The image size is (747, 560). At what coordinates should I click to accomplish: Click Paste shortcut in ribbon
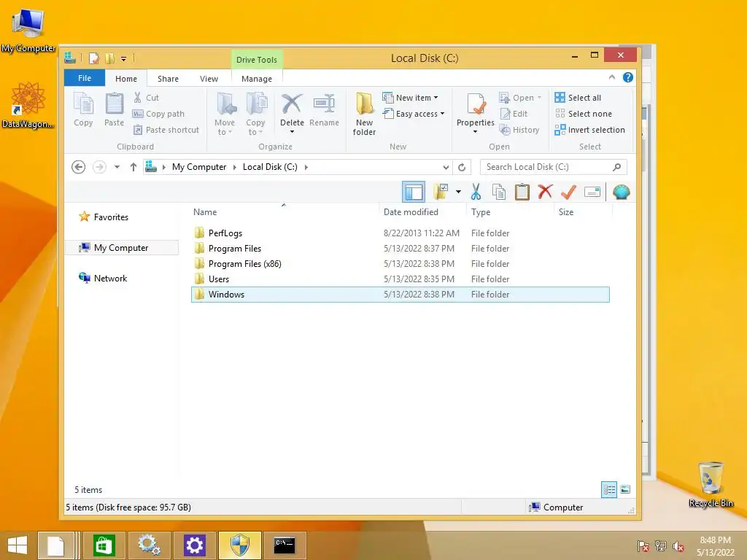[x=166, y=130]
